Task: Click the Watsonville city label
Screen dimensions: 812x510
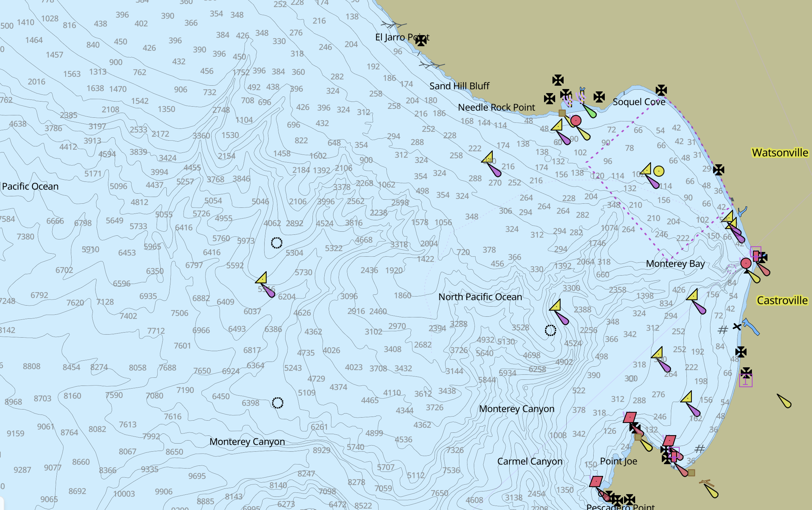Action: tap(780, 153)
